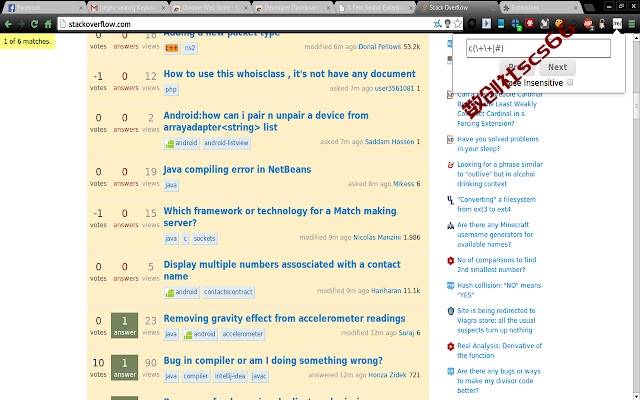Viewport: 640px width, 400px height.
Task: Open the AdBlock Plus ABP icon
Action: [x=588, y=24]
